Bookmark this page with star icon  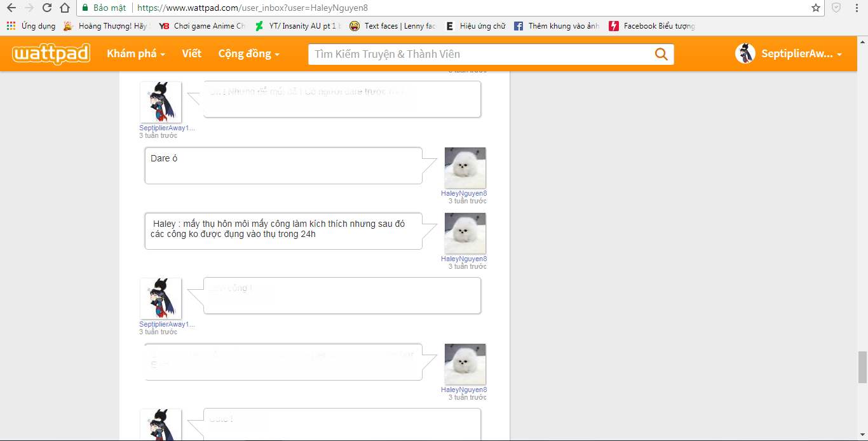tap(816, 8)
